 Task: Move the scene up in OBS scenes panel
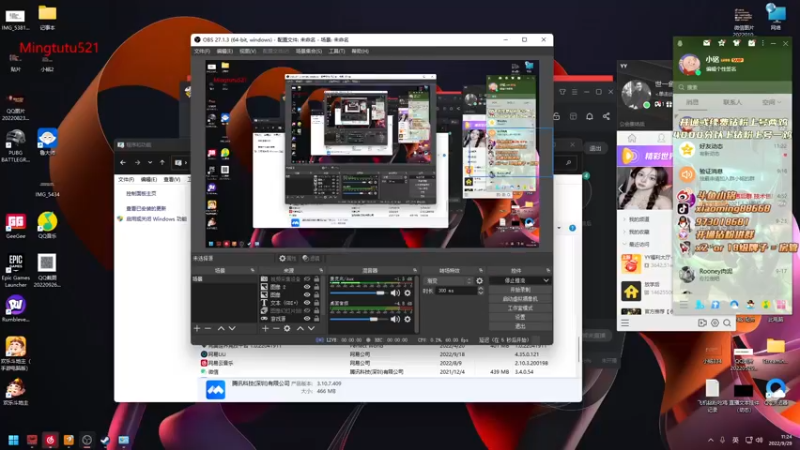pos(221,329)
